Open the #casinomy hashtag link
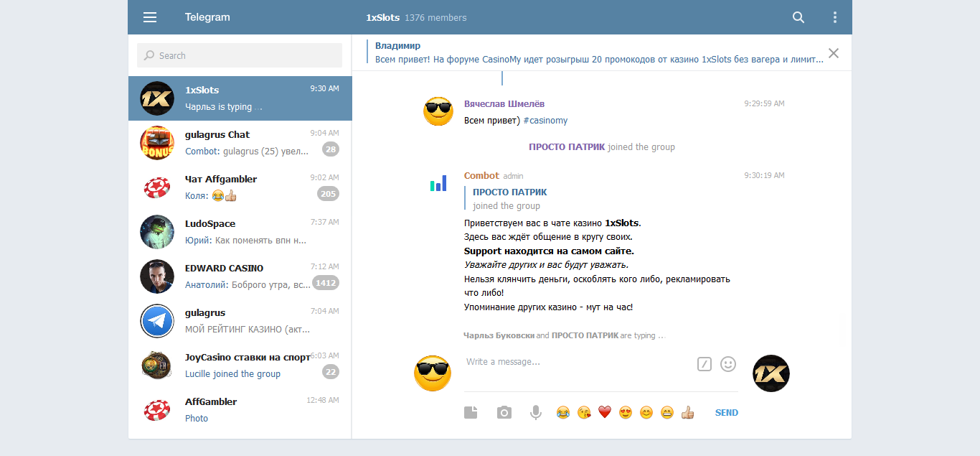980x456 pixels. coord(545,121)
